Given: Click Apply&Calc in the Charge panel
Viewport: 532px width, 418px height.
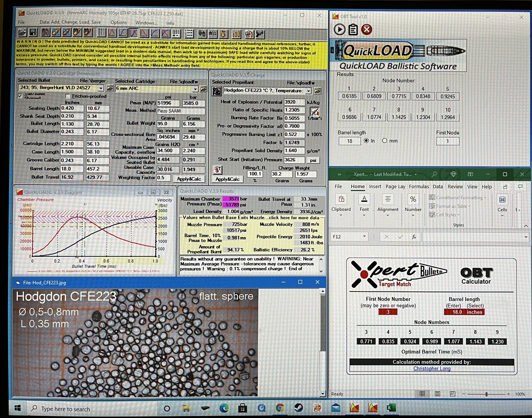Looking at the screenshot, I should coord(227,179).
